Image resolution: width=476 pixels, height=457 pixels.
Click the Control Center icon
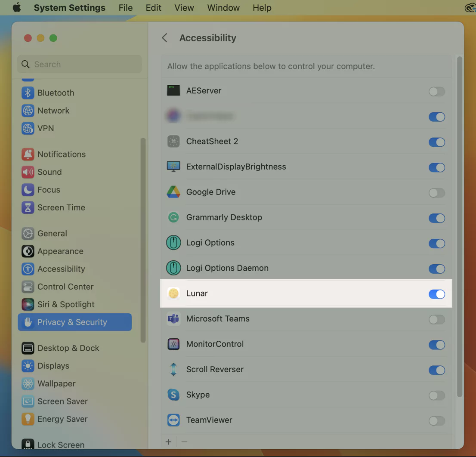click(28, 287)
